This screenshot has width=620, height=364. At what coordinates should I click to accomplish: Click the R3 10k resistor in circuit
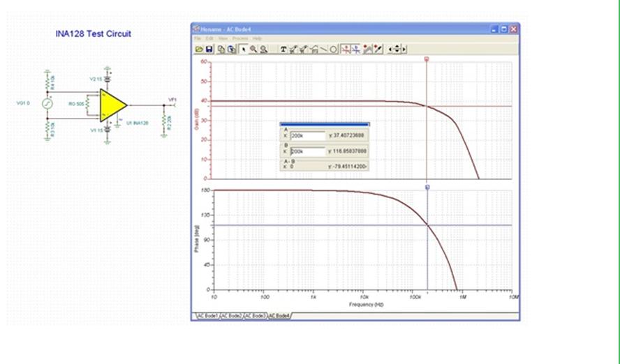(x=47, y=128)
